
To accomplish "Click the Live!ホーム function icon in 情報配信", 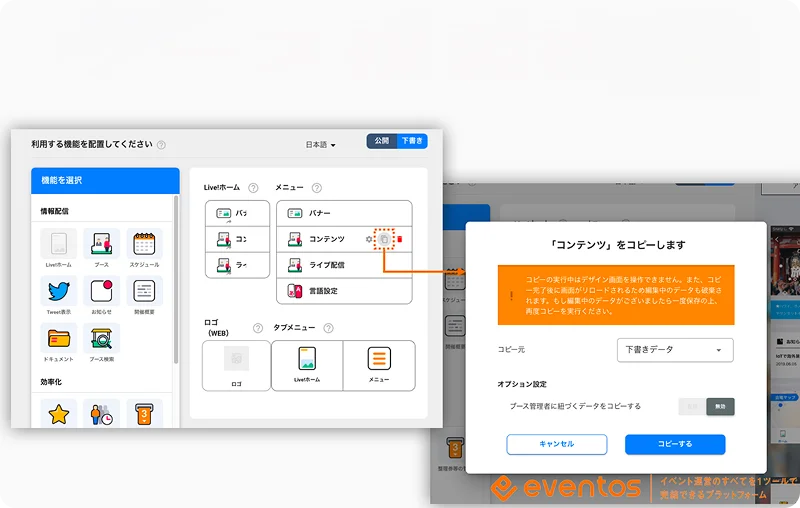I will click(58, 245).
